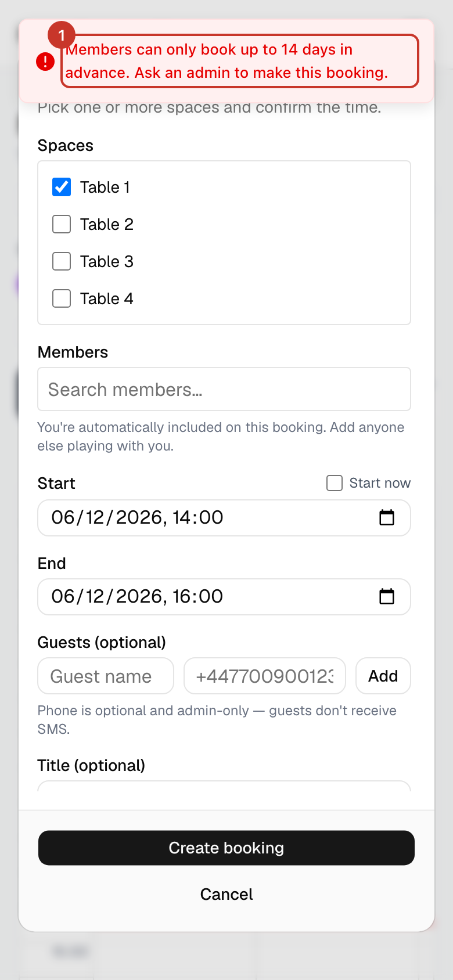Click the Guests (optional) heading
The height and width of the screenshot is (980, 453).
click(x=102, y=642)
